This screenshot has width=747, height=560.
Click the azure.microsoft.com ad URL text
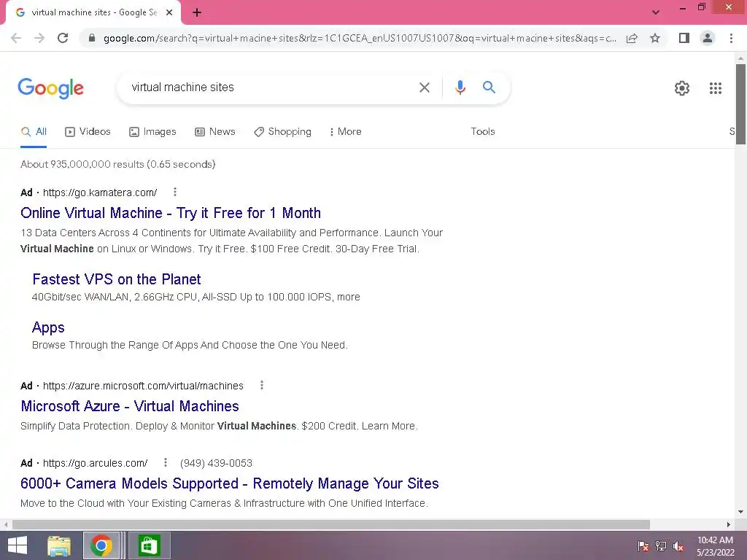(143, 386)
